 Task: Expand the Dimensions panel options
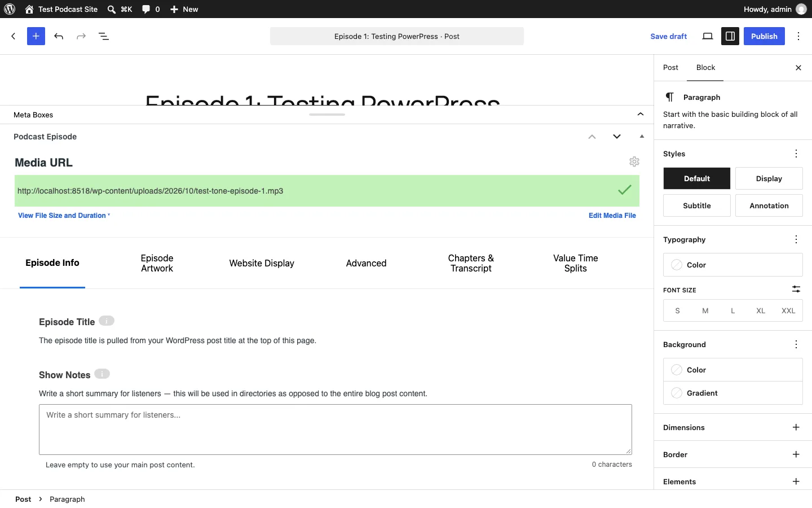click(796, 427)
